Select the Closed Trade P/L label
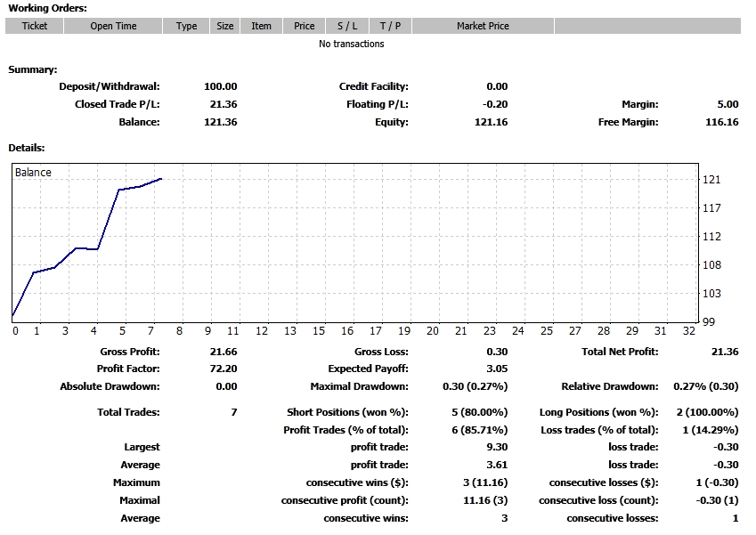Screen dimensions: 756x535 point(118,104)
